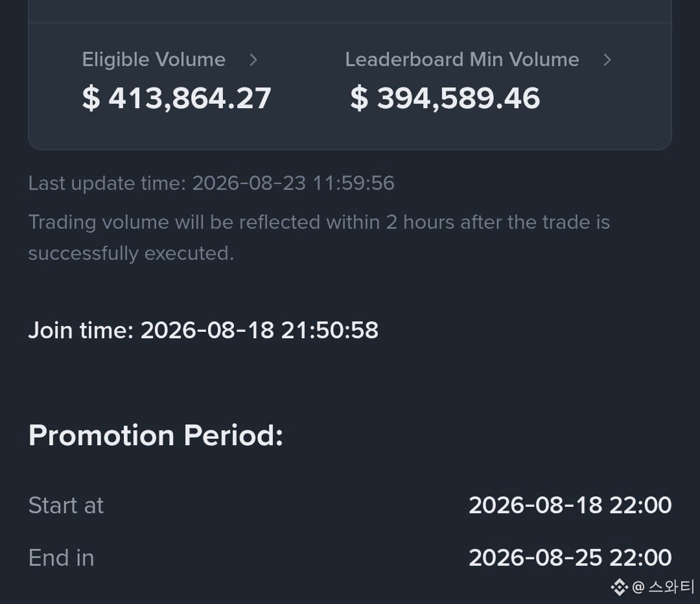Click the @ 스와티 username watermark
The image size is (700, 604).
coord(664,587)
